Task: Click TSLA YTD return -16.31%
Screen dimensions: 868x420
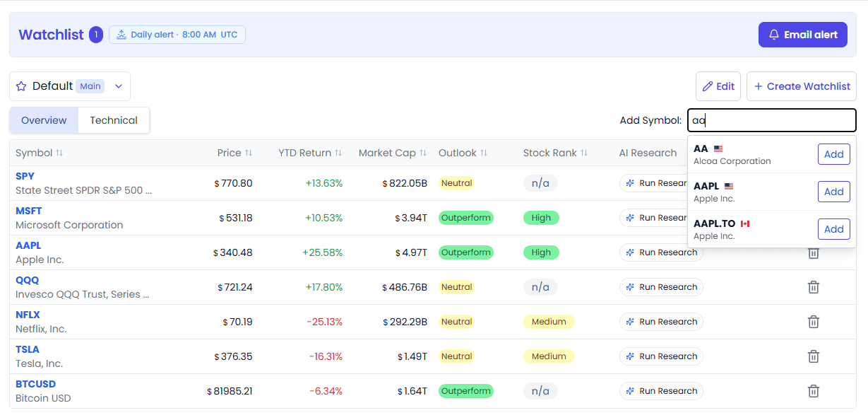Action: pos(326,356)
